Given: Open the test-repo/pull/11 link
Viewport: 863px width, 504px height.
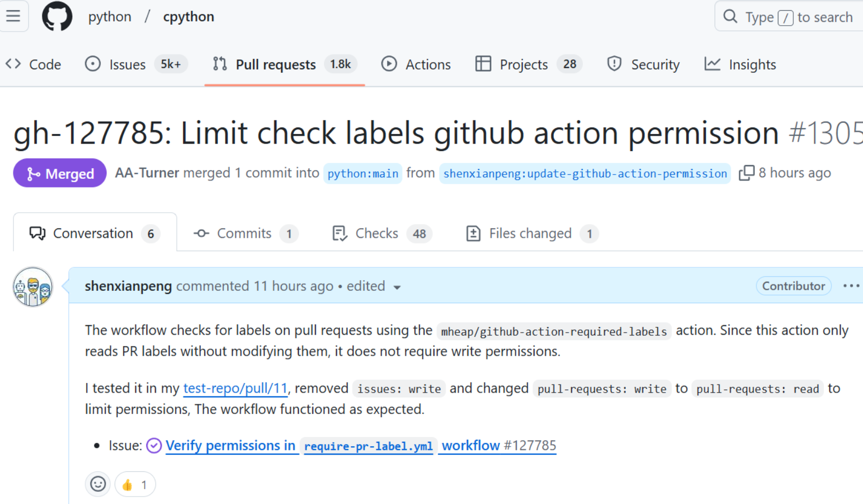Looking at the screenshot, I should coord(235,388).
